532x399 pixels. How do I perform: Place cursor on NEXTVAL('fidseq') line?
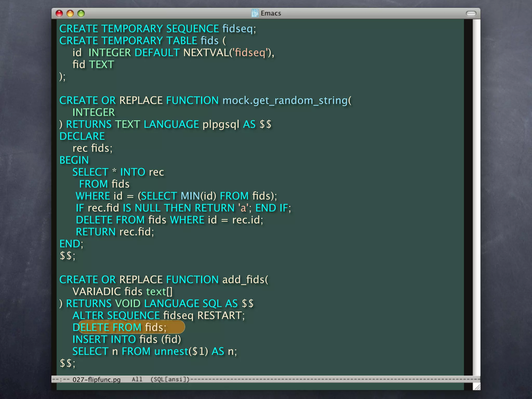point(173,52)
